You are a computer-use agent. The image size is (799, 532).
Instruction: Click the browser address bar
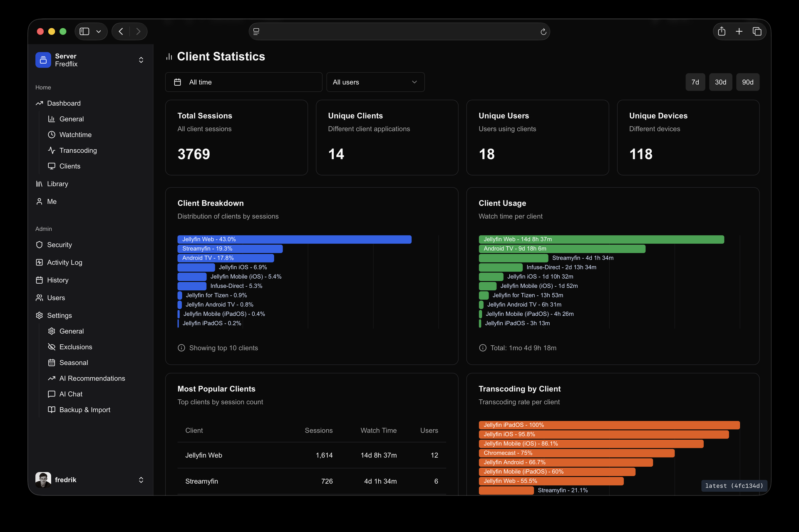(x=399, y=32)
